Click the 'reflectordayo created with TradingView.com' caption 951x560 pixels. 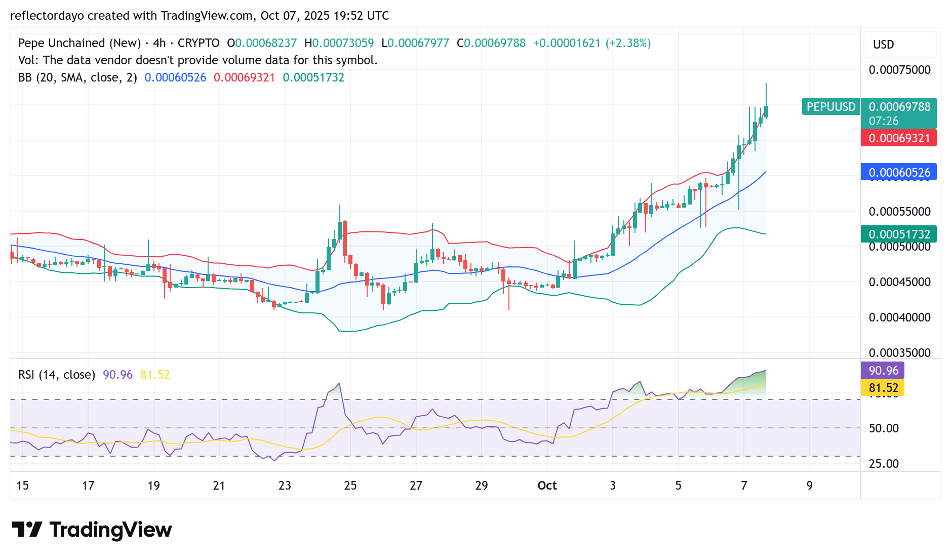point(132,16)
